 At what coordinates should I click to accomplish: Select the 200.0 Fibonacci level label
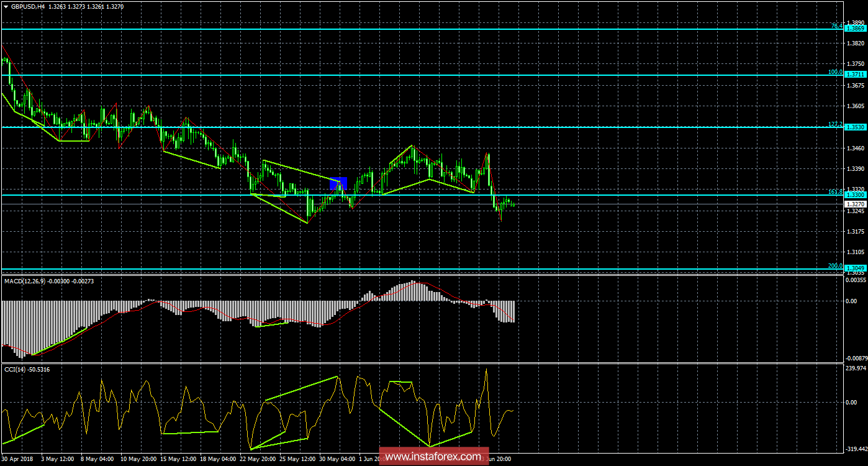(835, 265)
